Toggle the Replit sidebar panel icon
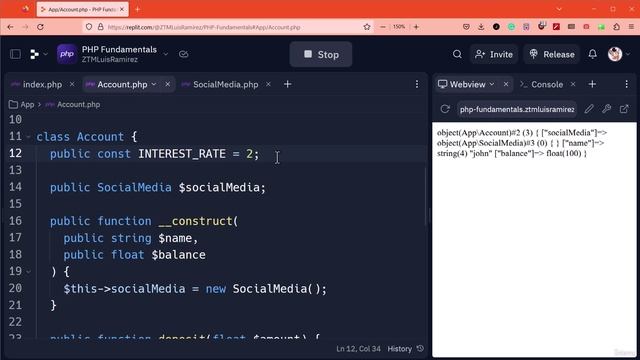This screenshot has width=640, height=360. coord(16,54)
